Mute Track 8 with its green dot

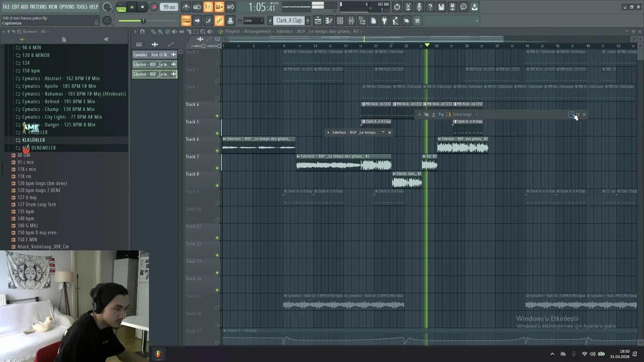[x=217, y=186]
